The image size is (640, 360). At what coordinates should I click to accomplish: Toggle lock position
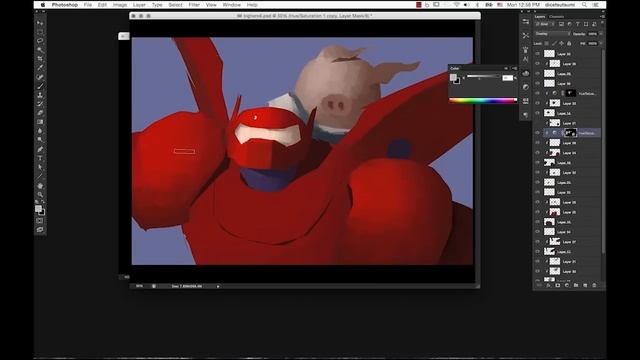pos(562,43)
